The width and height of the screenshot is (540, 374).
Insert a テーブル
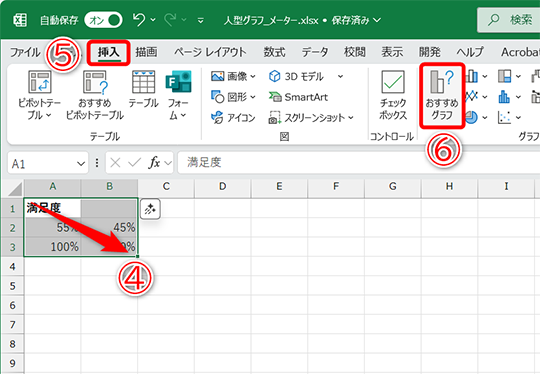pos(144,90)
